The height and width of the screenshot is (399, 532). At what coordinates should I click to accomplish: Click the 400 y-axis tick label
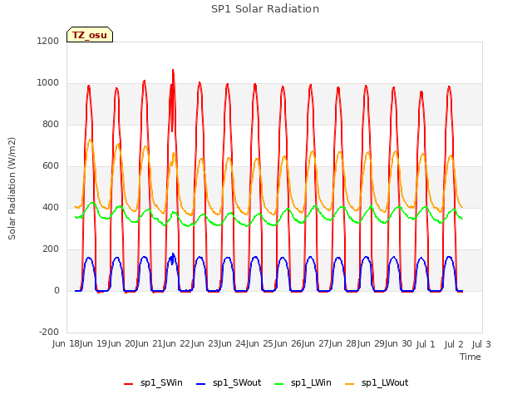pos(51,207)
